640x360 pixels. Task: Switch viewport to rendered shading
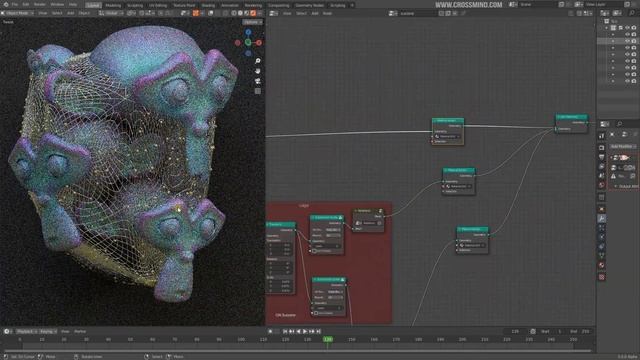pos(253,13)
